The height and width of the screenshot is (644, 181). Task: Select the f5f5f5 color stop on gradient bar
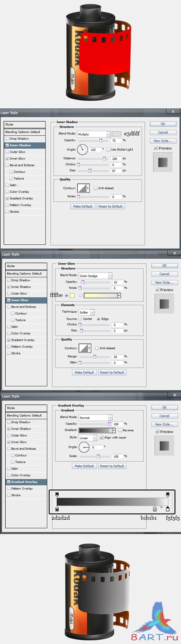click(168, 509)
